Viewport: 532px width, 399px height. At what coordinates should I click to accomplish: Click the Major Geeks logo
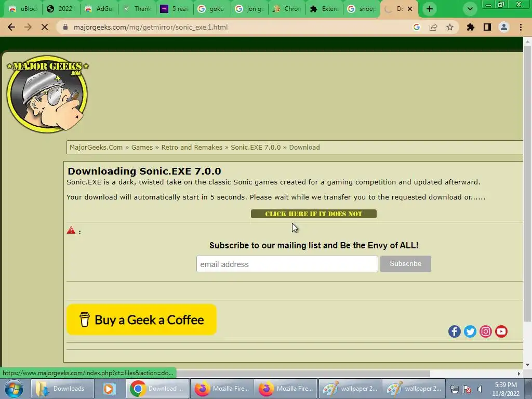47,94
